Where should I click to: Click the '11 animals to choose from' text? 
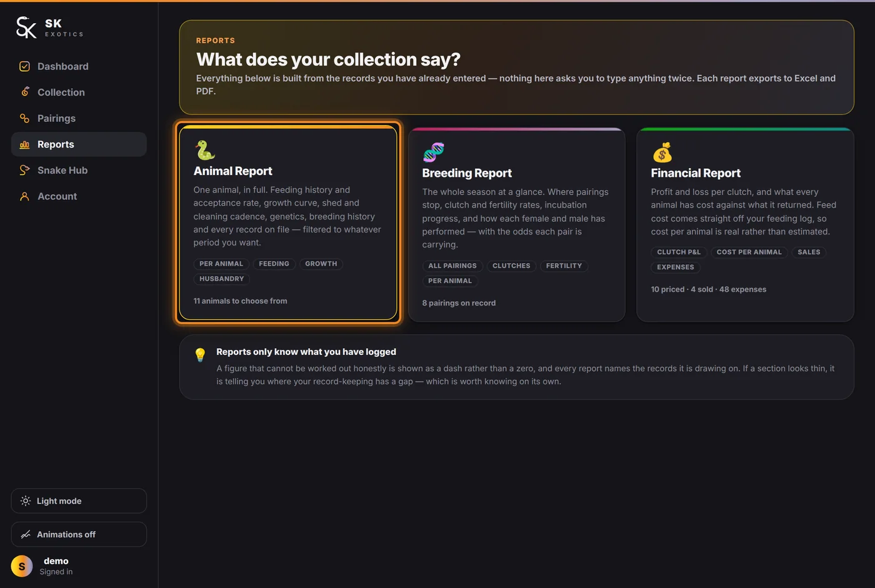coord(241,301)
